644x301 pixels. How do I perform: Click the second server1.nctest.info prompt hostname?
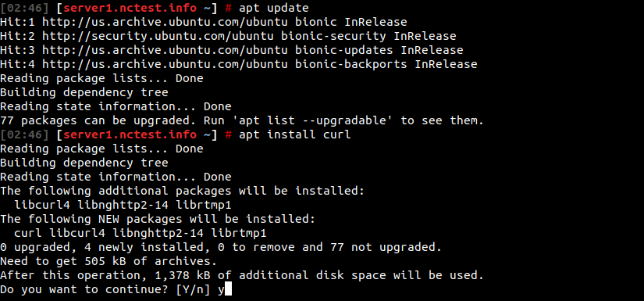tap(130, 134)
